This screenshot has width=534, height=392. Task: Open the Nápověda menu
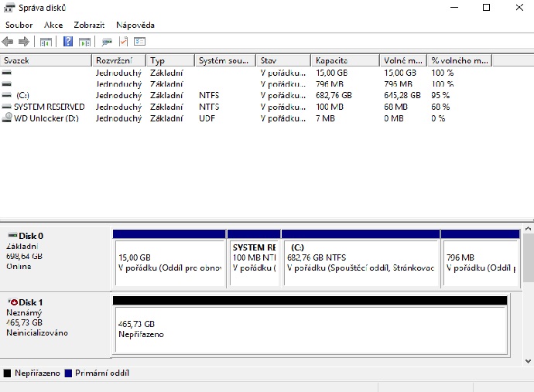[x=135, y=25]
